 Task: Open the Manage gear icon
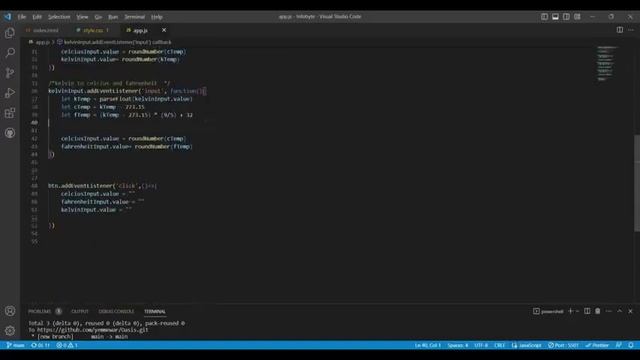pos(10,331)
